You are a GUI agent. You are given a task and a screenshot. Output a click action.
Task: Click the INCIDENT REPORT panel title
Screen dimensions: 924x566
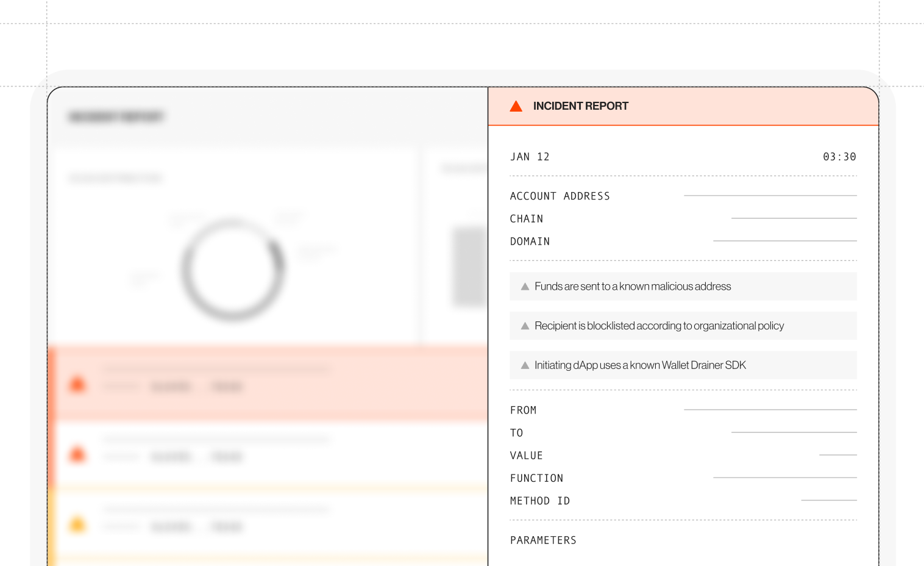580,106
